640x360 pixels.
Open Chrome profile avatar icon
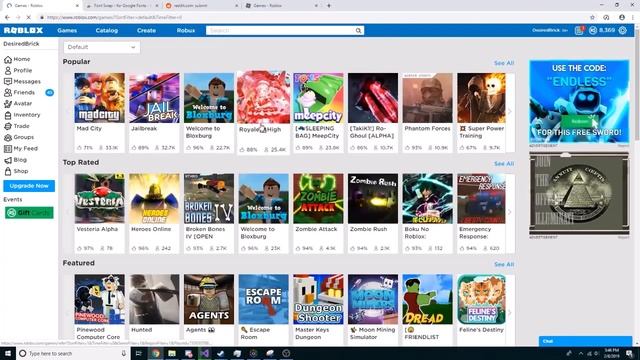[x=622, y=18]
